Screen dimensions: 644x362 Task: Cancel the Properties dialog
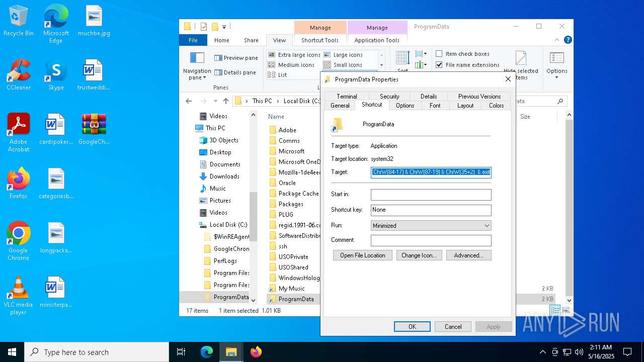[x=453, y=327]
